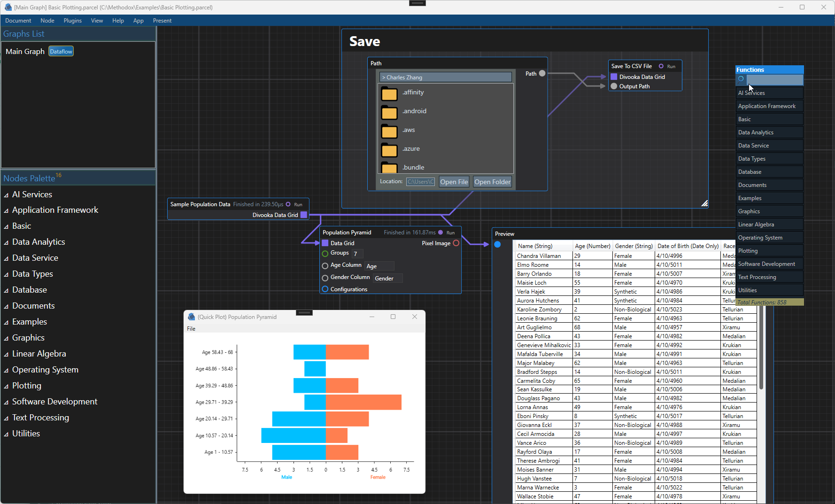Click Divooka Data Grid input port on Save node
835x504 pixels.
(x=614, y=77)
